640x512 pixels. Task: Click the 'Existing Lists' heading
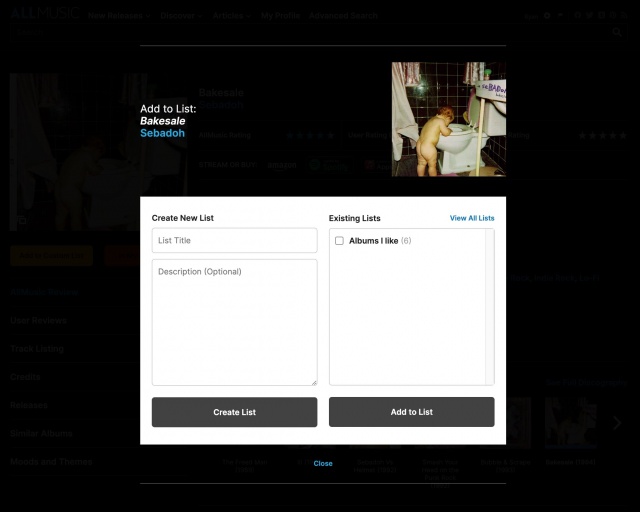[x=354, y=218]
